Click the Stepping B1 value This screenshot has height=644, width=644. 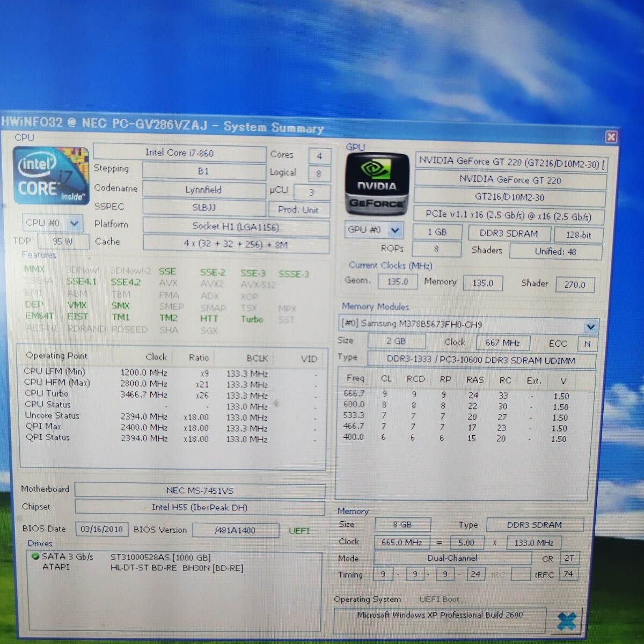[203, 171]
